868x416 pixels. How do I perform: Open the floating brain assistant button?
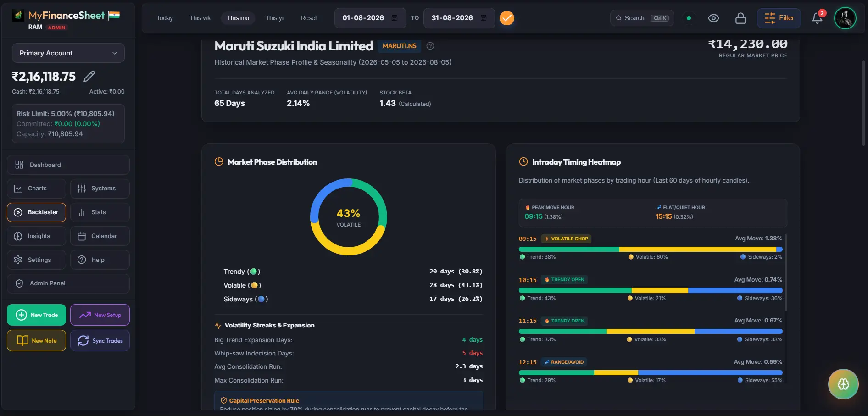tap(843, 384)
